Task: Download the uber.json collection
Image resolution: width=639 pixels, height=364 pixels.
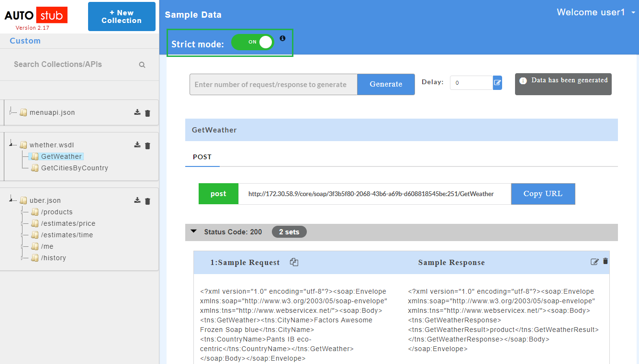Action: point(137,200)
